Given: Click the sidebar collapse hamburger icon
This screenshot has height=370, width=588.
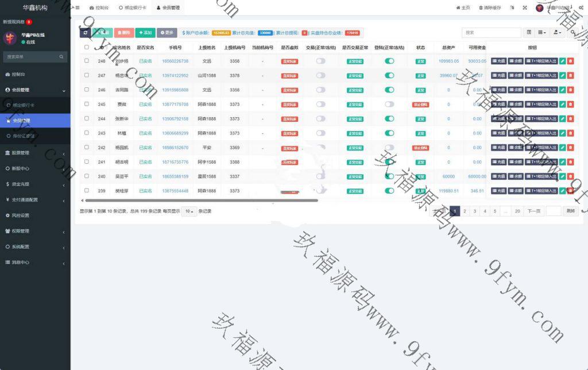Looking at the screenshot, I should [78, 8].
